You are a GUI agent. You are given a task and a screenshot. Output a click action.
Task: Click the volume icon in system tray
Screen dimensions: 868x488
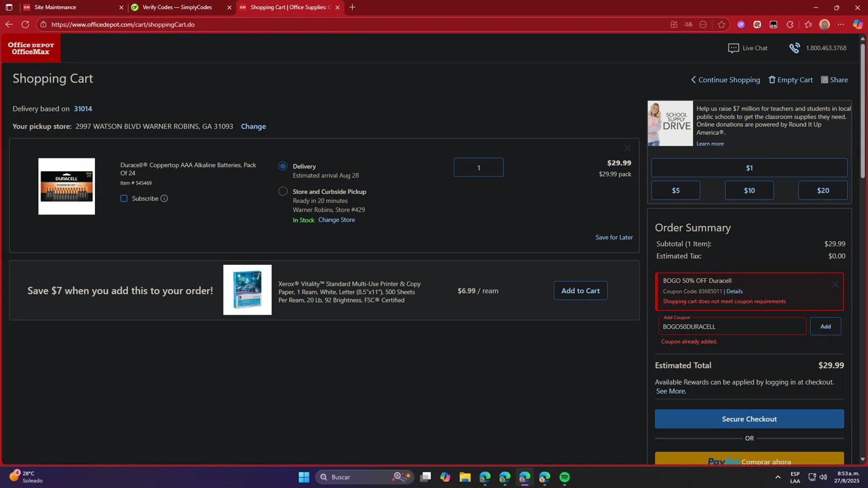[x=823, y=477]
